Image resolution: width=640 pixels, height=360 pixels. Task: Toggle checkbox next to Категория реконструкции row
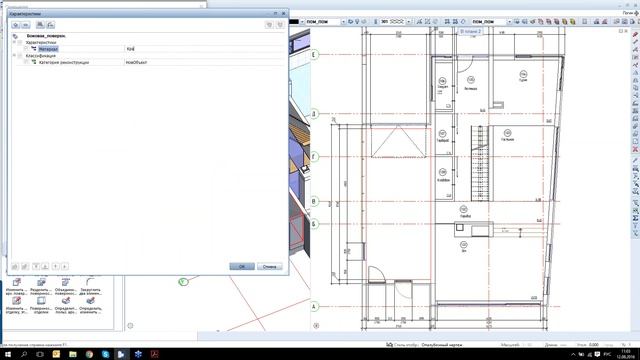click(27, 62)
